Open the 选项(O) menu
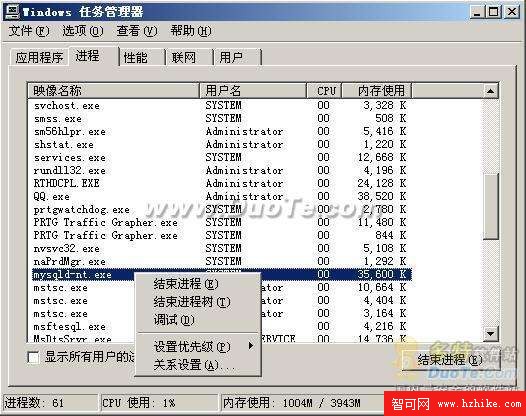 pyautogui.click(x=83, y=31)
